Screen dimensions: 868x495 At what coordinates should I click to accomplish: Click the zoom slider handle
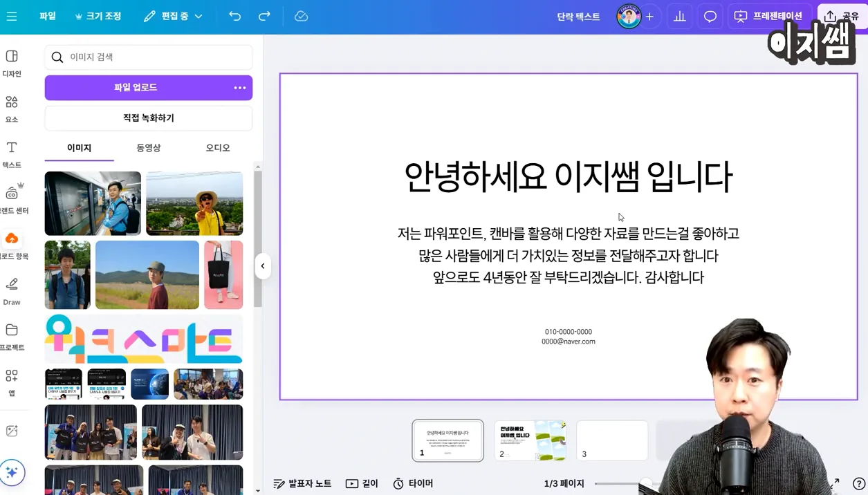645,483
